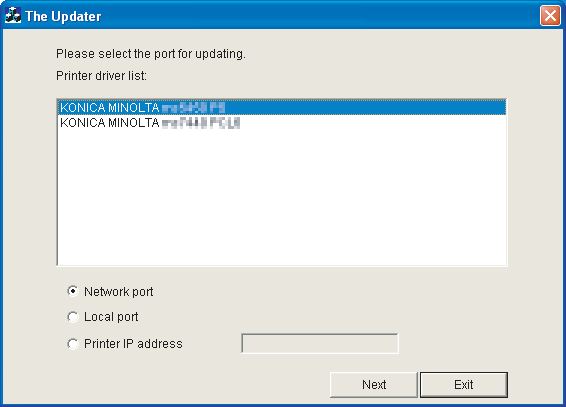
Task: Click the Updater app icon in title bar
Action: 13,16
